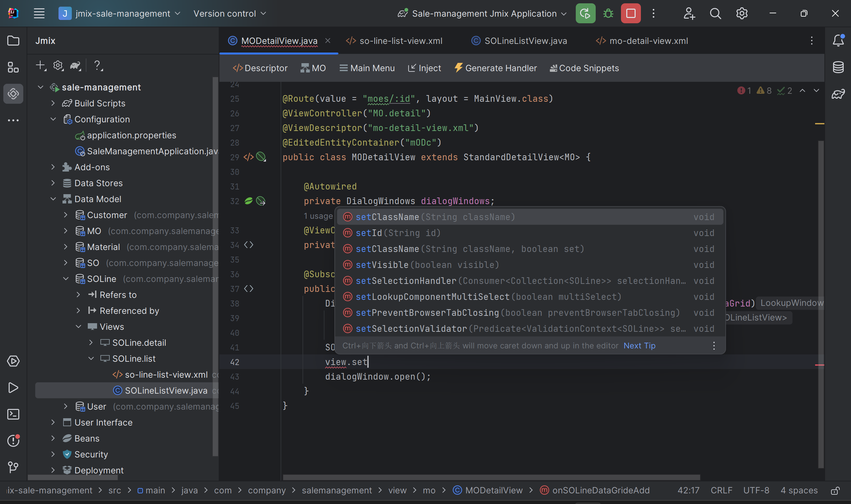This screenshot has height=504, width=851.
Task: Open run configuration Sale-management Jmix Application dropdown
Action: click(482, 14)
